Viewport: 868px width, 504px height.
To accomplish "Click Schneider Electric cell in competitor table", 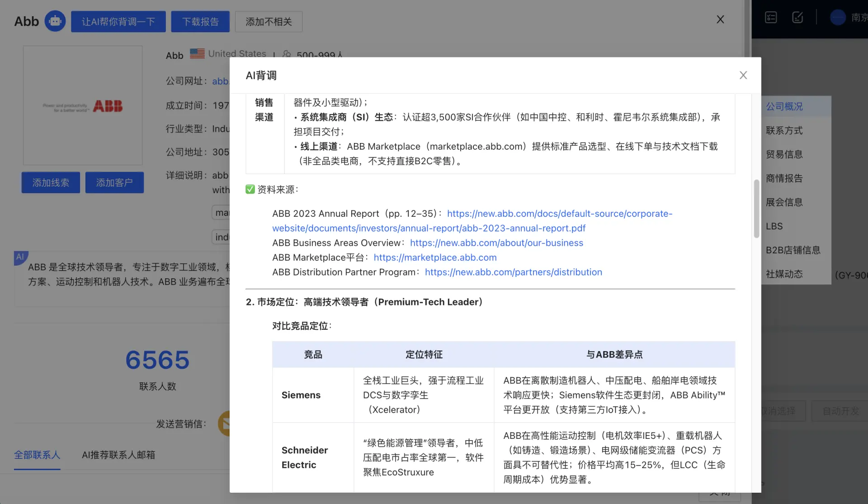I will tap(313, 457).
